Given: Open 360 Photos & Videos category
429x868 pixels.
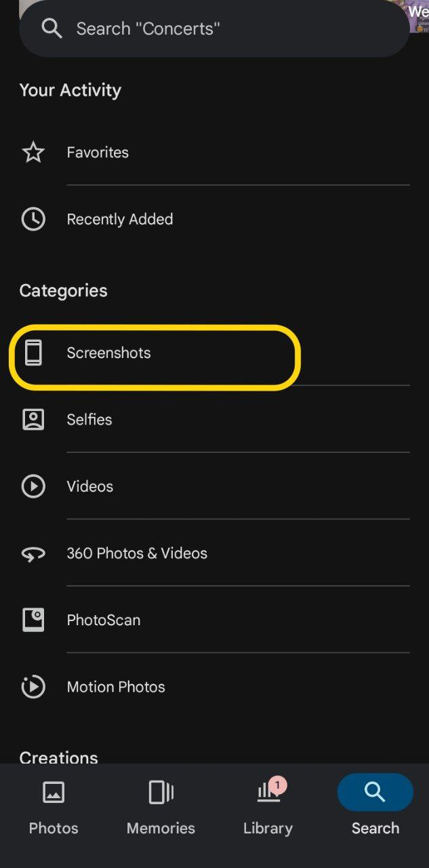Looking at the screenshot, I should pyautogui.click(x=137, y=553).
